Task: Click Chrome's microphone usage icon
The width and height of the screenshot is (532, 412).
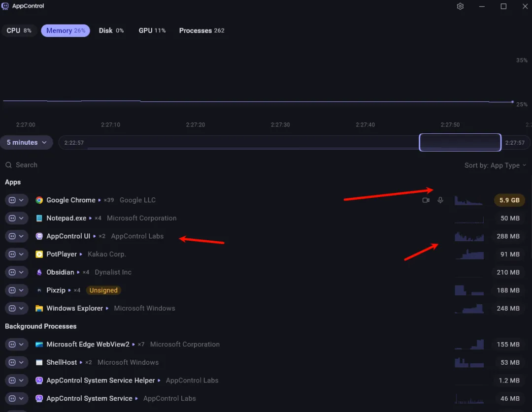Action: (x=440, y=200)
